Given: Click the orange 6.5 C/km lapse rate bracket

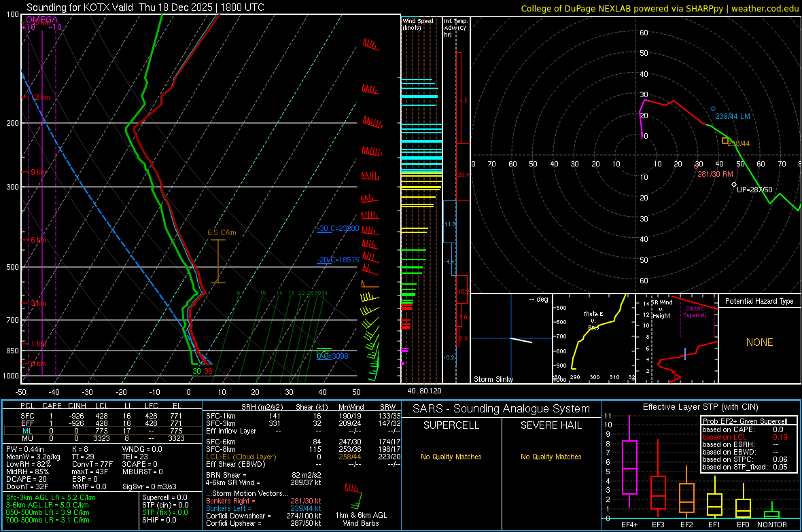Looking at the screenshot, I should pyautogui.click(x=218, y=261).
